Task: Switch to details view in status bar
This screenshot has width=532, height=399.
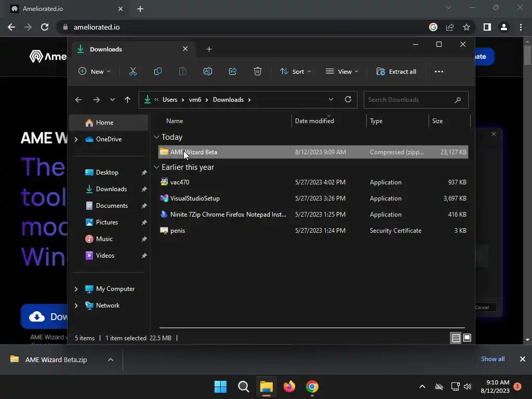Action: [456, 338]
